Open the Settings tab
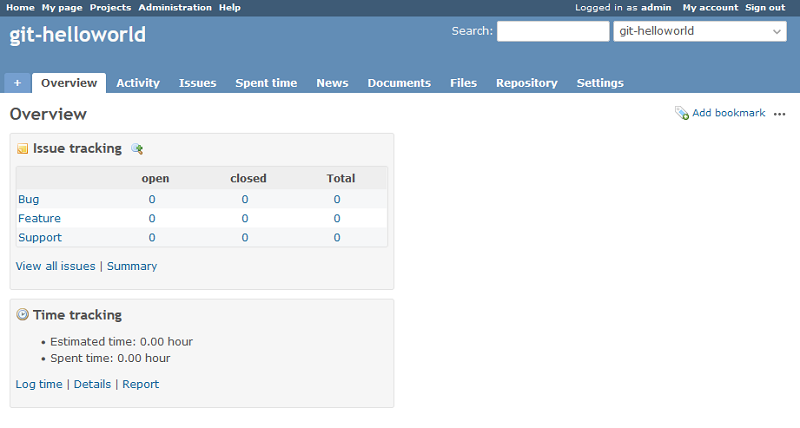800x428 pixels. coord(599,83)
